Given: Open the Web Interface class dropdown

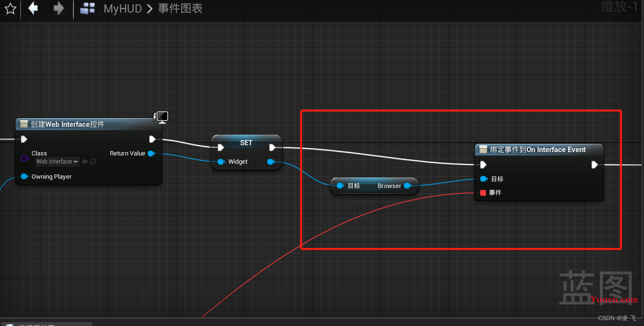Looking at the screenshot, I should [x=57, y=162].
